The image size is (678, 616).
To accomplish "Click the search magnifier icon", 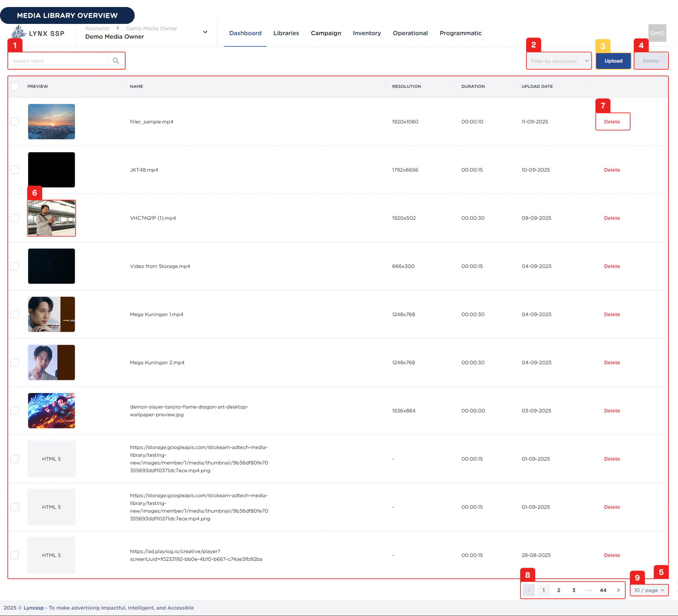I will tap(116, 60).
